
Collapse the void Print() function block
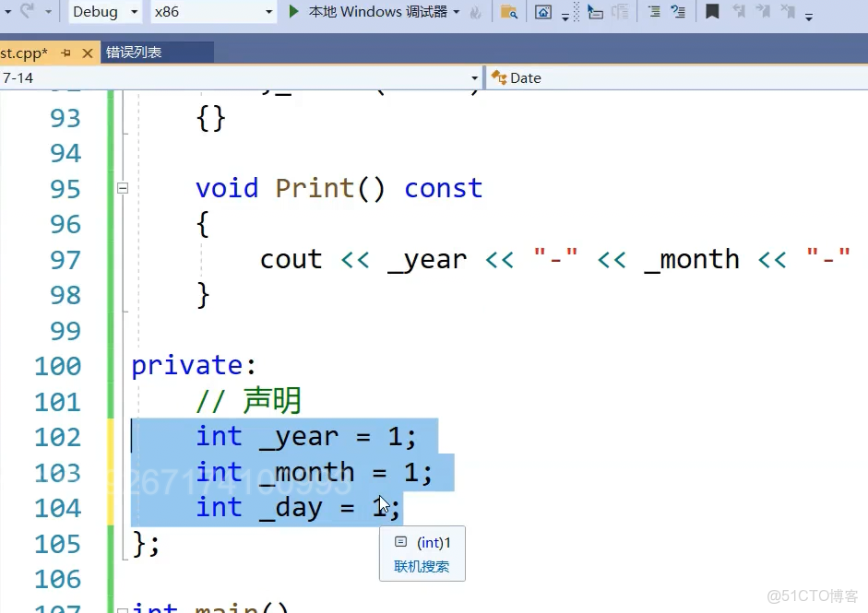click(x=123, y=188)
